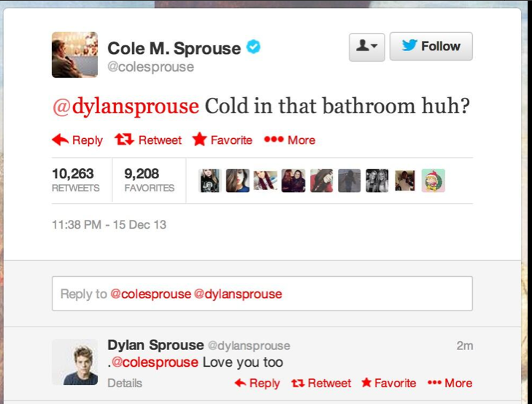Open the user actions dropdown beside Follow
The height and width of the screenshot is (404, 532).
[x=367, y=47]
